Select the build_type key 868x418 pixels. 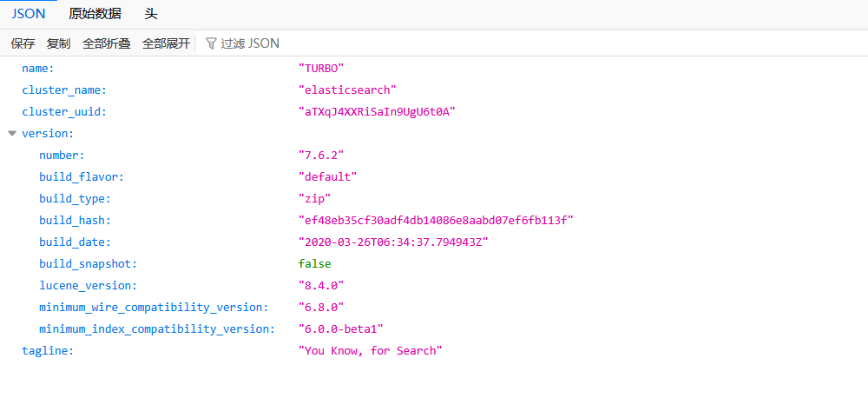[75, 198]
